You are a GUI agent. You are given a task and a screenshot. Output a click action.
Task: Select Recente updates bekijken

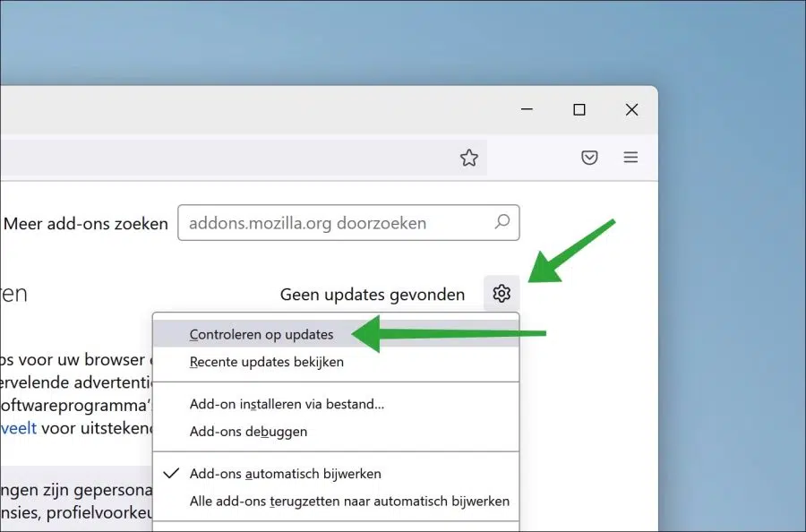pos(336,362)
